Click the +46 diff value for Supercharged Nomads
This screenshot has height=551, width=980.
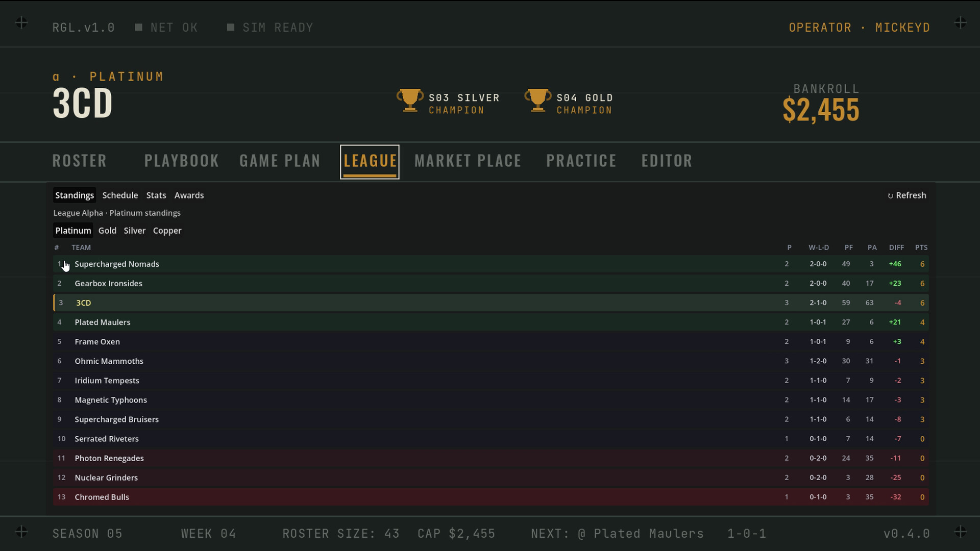click(x=895, y=264)
